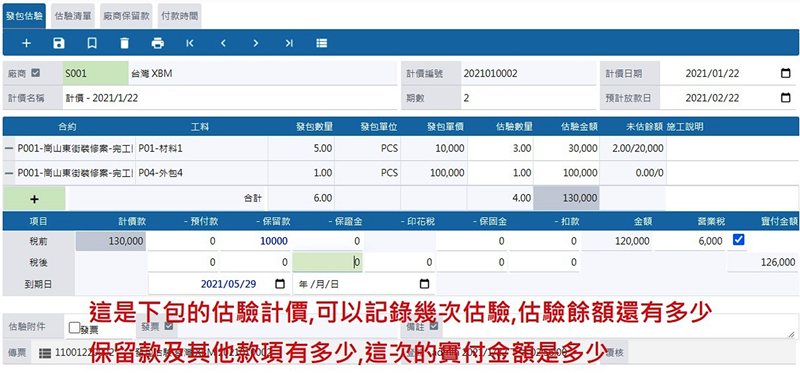
Task: Click the 保固金 pre-tax field
Action: pos(472,241)
